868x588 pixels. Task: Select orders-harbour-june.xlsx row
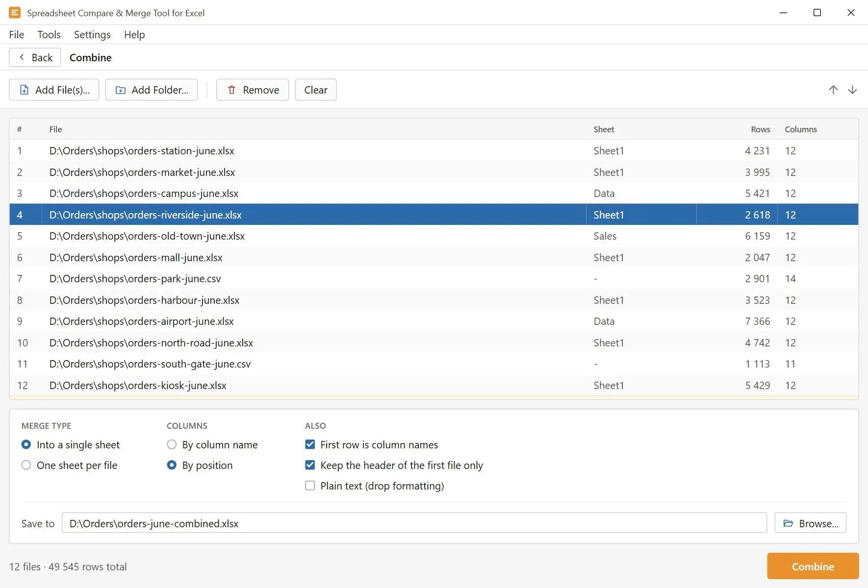[434, 300]
